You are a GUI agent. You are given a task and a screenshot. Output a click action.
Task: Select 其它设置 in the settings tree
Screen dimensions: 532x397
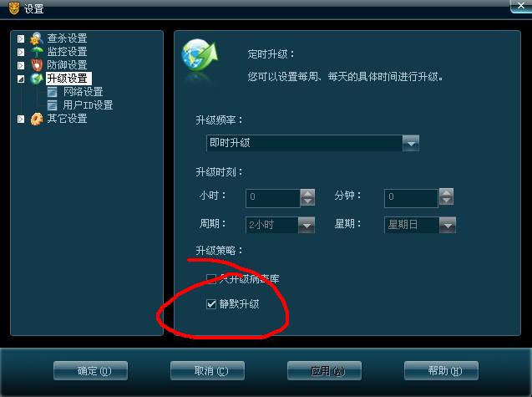point(67,119)
